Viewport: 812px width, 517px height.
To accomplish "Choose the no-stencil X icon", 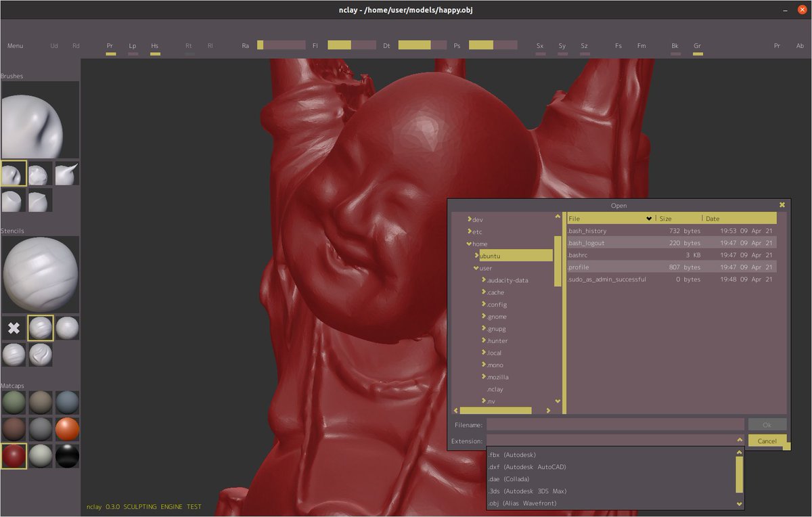I will tap(14, 328).
